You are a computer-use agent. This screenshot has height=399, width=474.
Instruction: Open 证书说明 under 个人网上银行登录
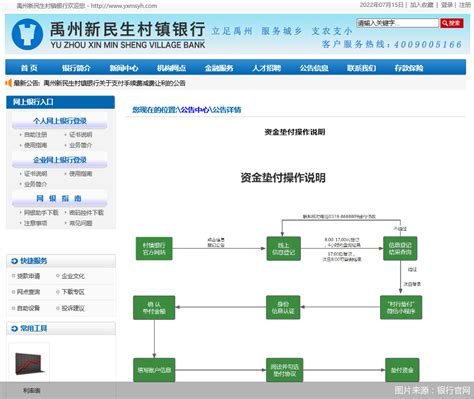[x=80, y=135]
